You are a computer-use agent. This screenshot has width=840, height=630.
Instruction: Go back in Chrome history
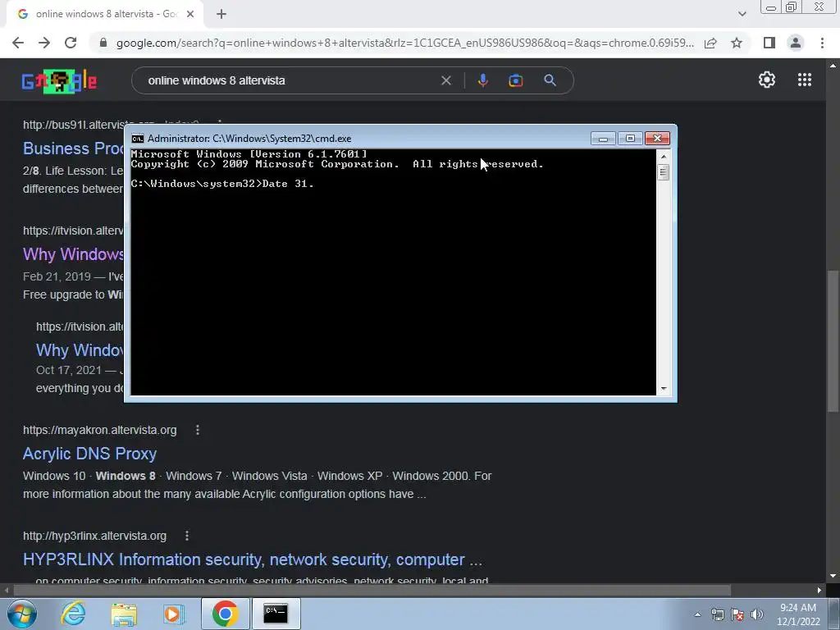coord(18,43)
